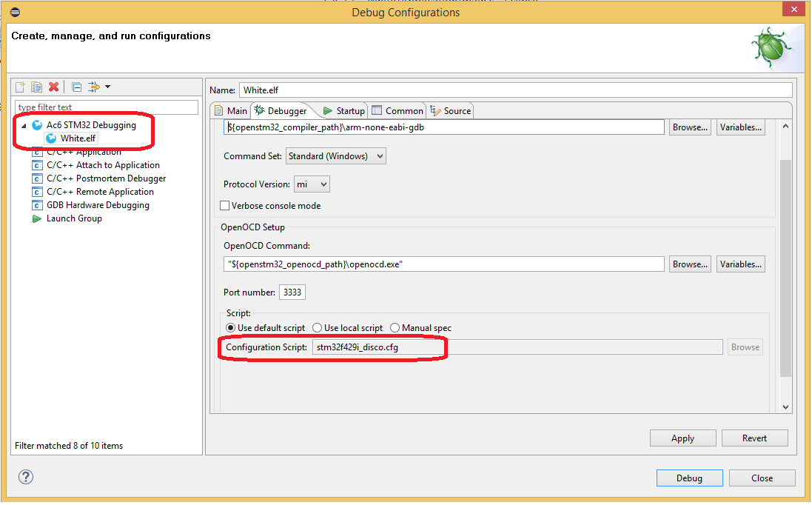Screen dimensions: 812x505
Task: Open the Protocol Version dropdown
Action: (312, 184)
